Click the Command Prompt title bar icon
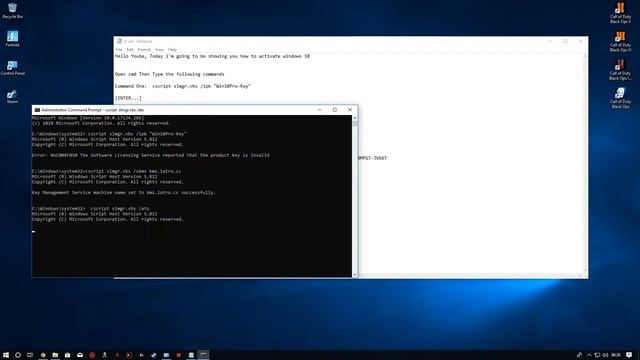The image size is (640, 360). (x=37, y=110)
